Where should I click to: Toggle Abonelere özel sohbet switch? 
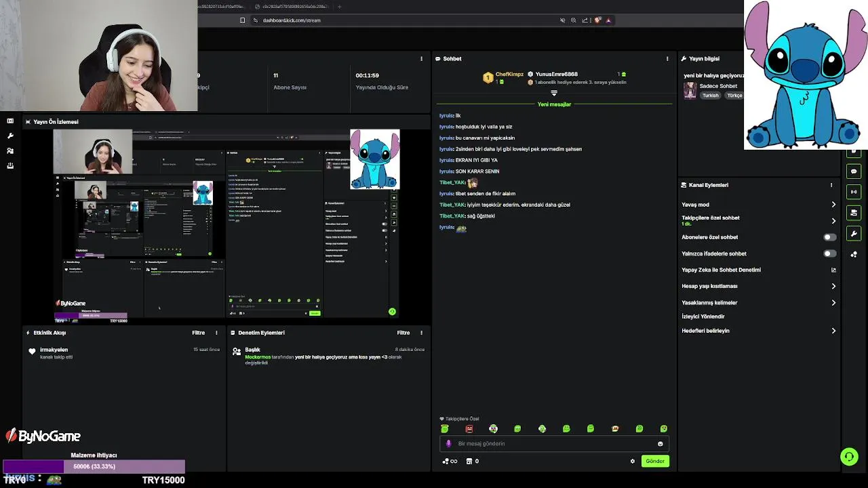tap(829, 237)
